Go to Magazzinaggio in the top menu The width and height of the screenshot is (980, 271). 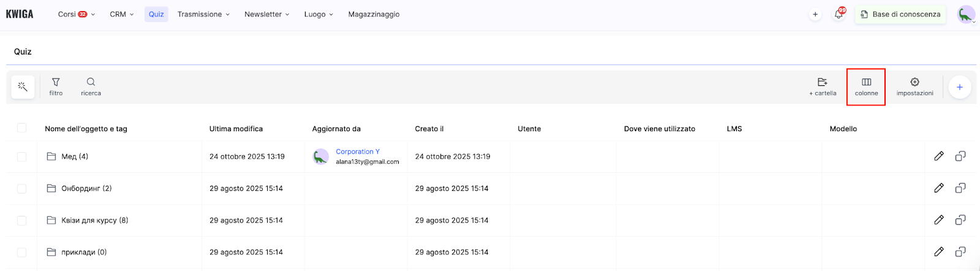point(374,14)
